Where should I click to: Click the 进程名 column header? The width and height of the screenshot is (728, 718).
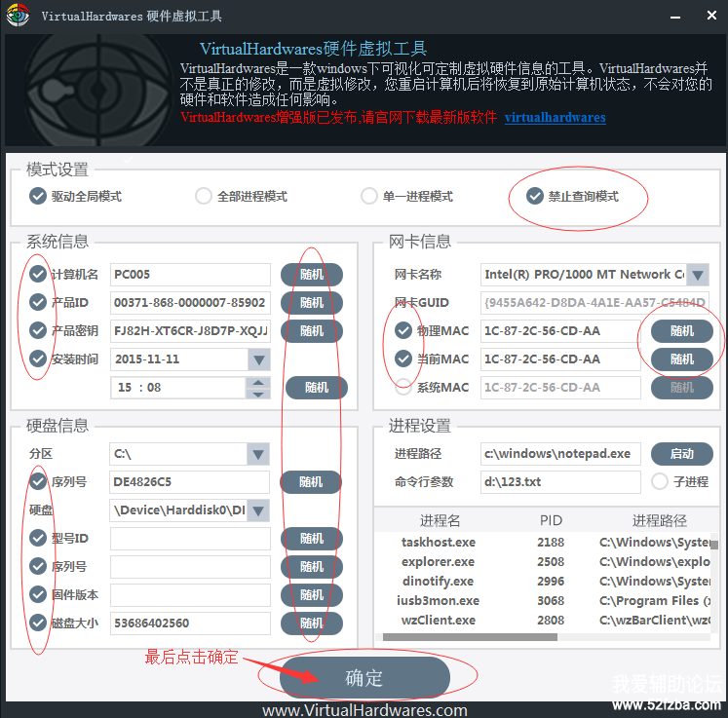[x=440, y=520]
